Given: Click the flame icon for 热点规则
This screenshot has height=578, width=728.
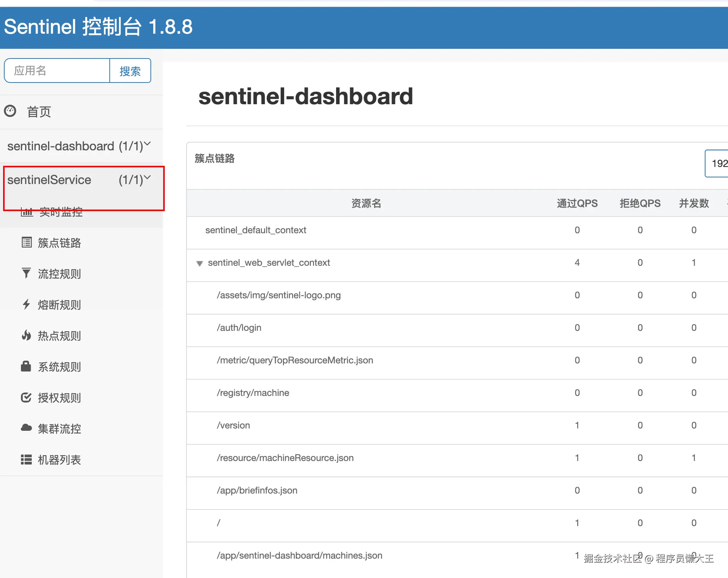Looking at the screenshot, I should pyautogui.click(x=26, y=335).
